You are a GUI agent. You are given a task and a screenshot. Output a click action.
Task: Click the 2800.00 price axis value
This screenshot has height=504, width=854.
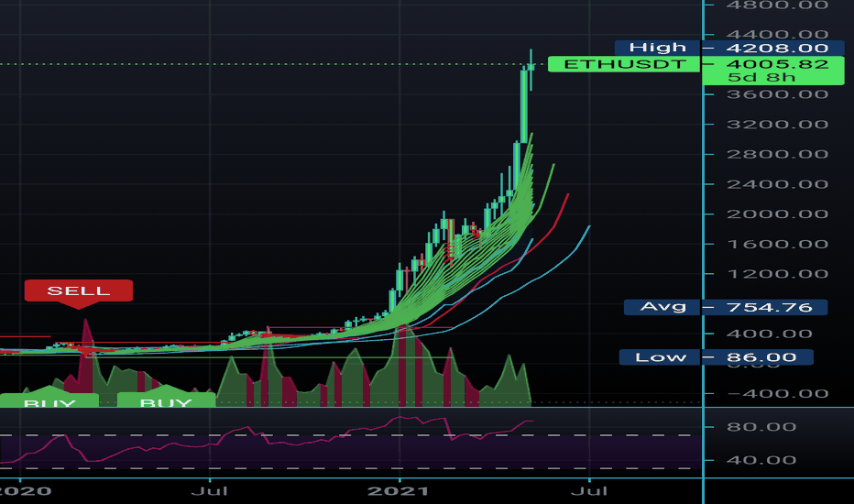(x=777, y=154)
